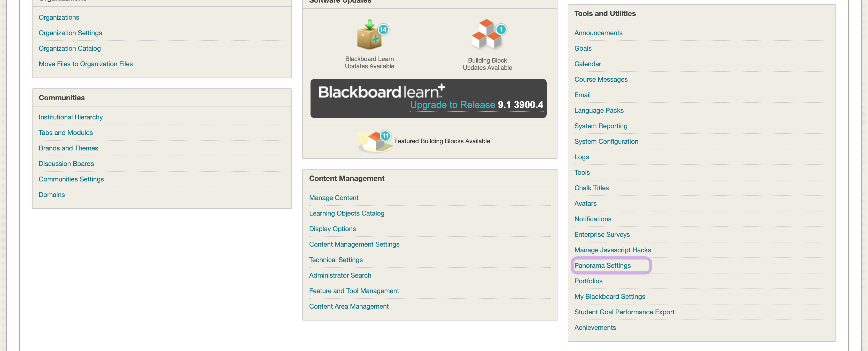Open Feature and Tool Management
The width and height of the screenshot is (868, 351).
pyautogui.click(x=353, y=291)
